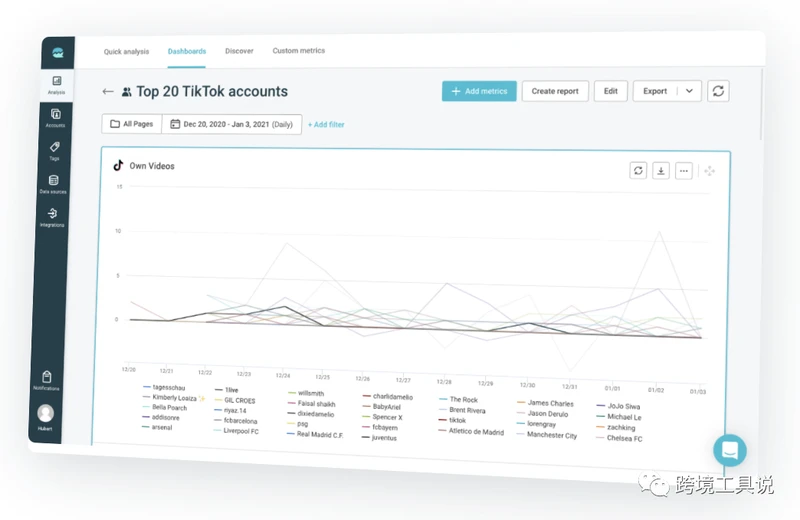Click the Michael Le legend entry
The width and height of the screenshot is (800, 520).
click(x=619, y=416)
